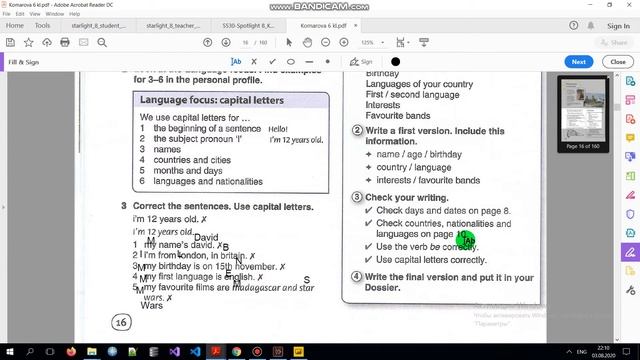Select the circle shape tool
The width and height of the screenshot is (640, 360).
click(291, 62)
